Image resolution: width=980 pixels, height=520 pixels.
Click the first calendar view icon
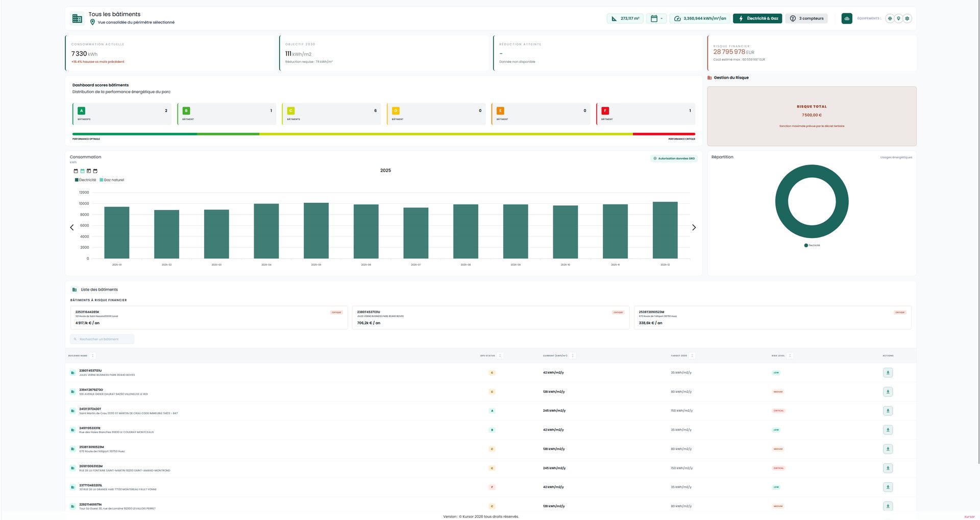coord(76,171)
